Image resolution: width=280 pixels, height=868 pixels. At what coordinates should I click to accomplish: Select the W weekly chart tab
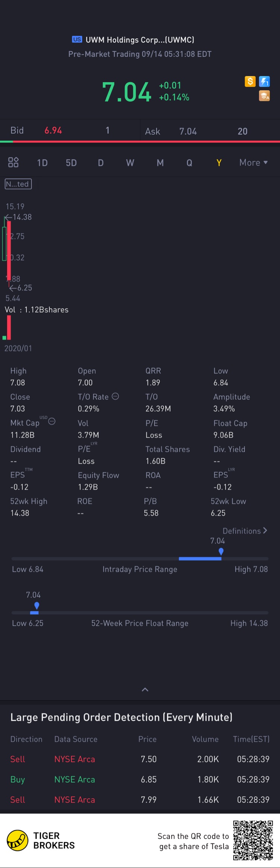[130, 163]
